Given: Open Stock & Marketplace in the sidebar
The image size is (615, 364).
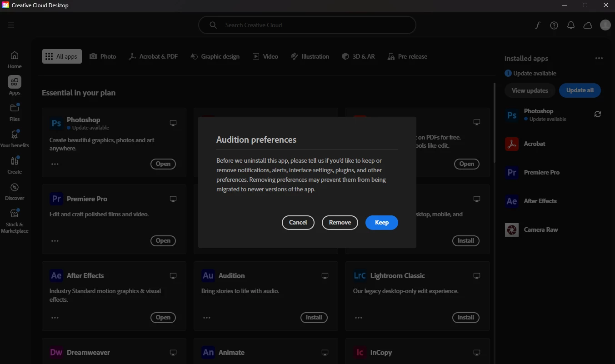Looking at the screenshot, I should 15,221.
